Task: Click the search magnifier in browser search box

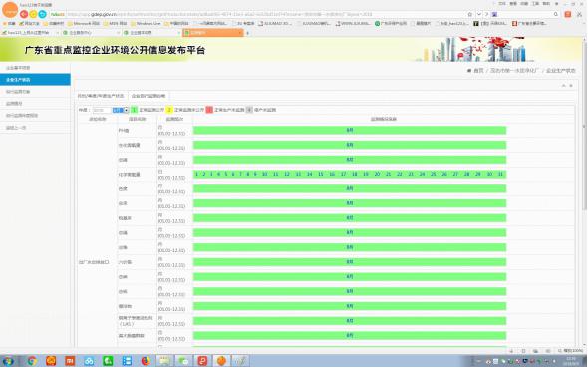Action: [x=556, y=14]
